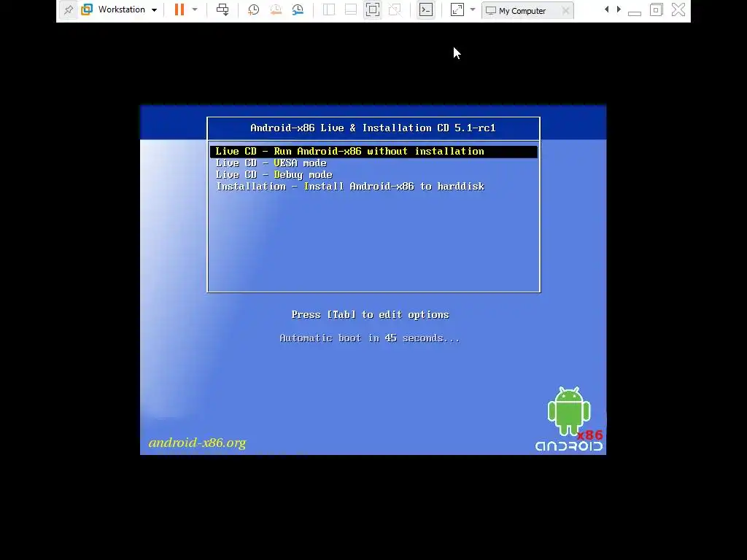Revert the virtual machine to its snapshot
This screenshot has height=560, width=747.
point(276,9)
